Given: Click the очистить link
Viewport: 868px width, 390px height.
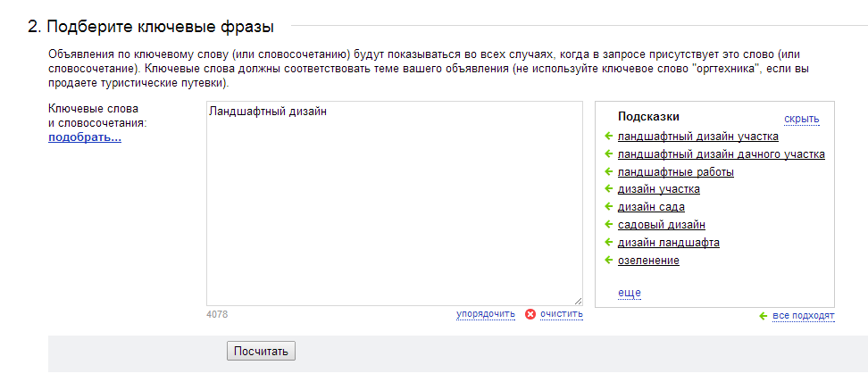Looking at the screenshot, I should [562, 314].
